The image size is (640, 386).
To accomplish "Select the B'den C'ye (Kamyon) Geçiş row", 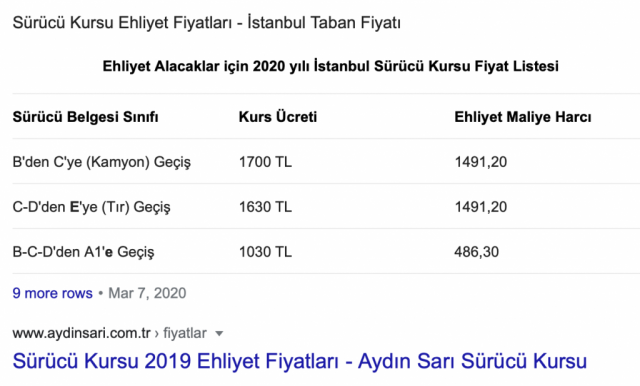I will click(x=326, y=162).
